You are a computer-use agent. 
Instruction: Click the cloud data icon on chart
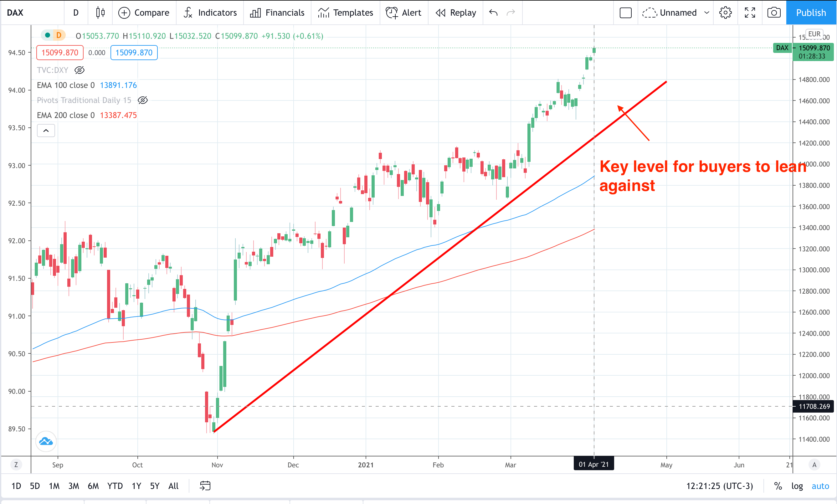pyautogui.click(x=46, y=441)
